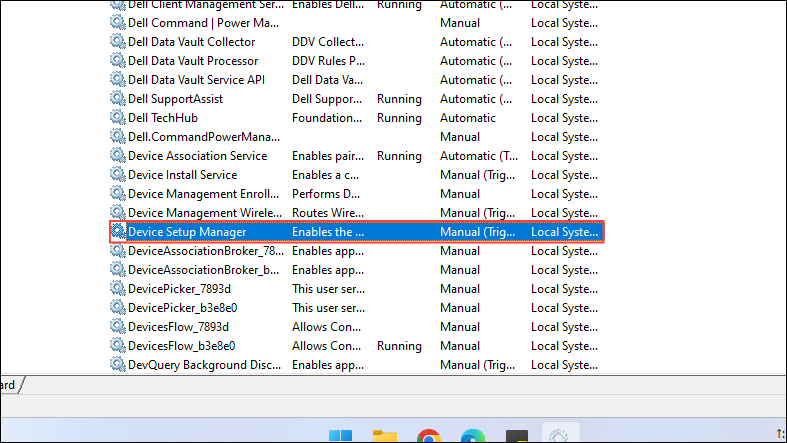Click the 'Automatic (T...' startup type cell
The height and width of the screenshot is (443, 787).
pyautogui.click(x=479, y=156)
